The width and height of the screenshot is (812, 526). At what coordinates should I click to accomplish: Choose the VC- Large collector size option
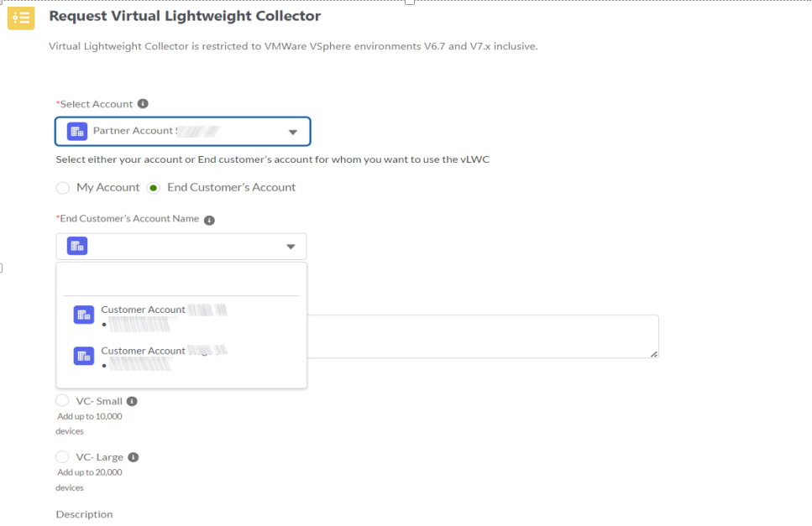(x=63, y=457)
